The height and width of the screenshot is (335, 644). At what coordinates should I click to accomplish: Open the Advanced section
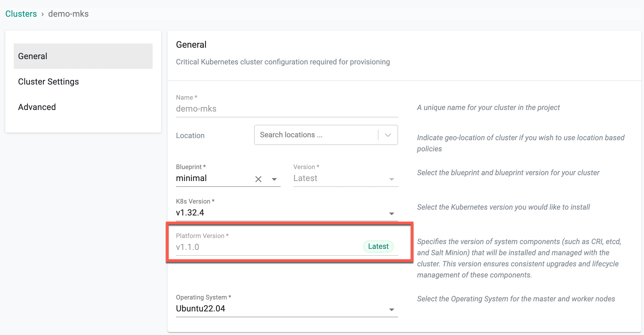click(x=37, y=107)
